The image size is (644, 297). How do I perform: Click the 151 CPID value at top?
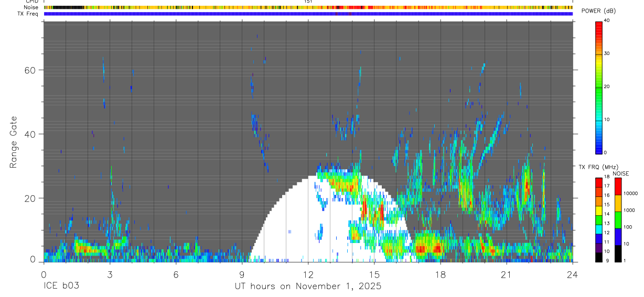pyautogui.click(x=308, y=2)
